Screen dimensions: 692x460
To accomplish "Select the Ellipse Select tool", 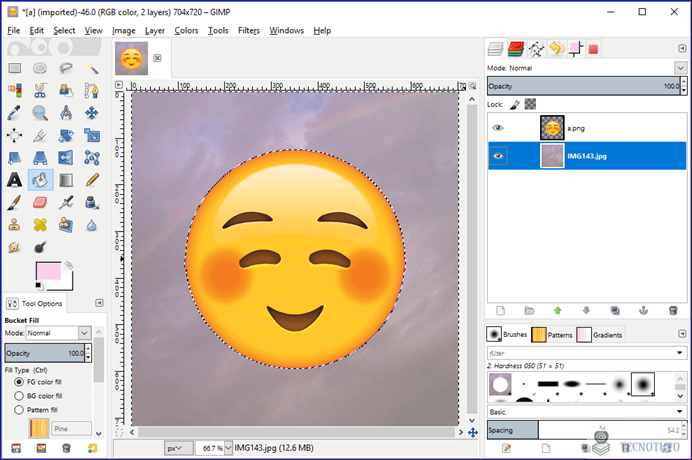I will [x=40, y=68].
